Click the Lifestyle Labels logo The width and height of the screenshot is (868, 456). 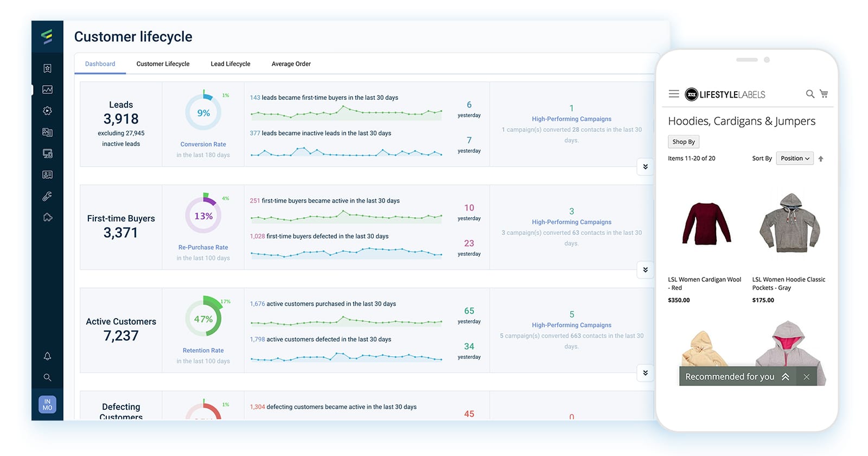(x=725, y=94)
